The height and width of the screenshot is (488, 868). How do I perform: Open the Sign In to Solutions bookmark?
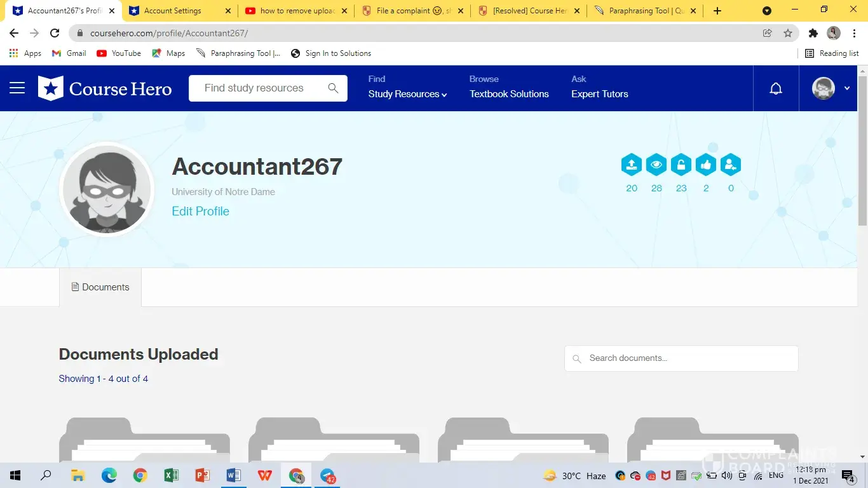point(331,53)
